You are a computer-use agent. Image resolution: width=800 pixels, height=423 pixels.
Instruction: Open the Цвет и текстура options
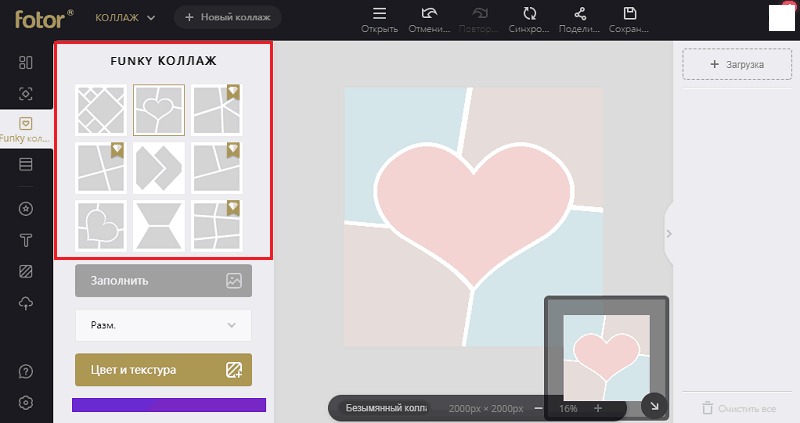163,370
